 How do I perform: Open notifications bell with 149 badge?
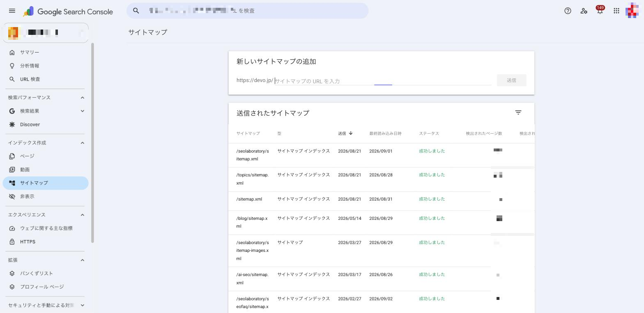click(600, 11)
